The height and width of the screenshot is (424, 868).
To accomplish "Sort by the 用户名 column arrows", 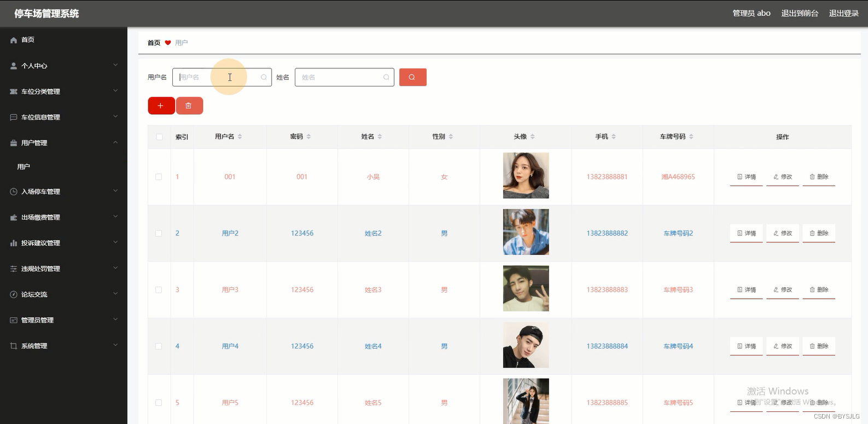I will (240, 137).
